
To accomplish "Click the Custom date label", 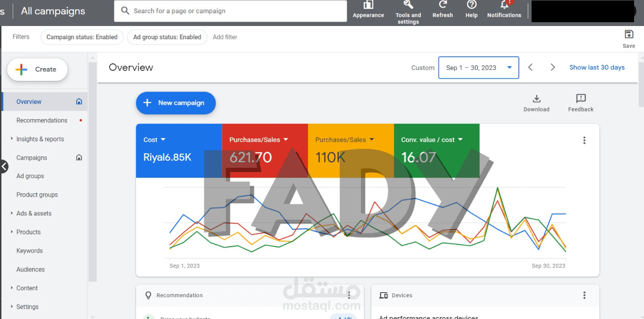I will 423,68.
